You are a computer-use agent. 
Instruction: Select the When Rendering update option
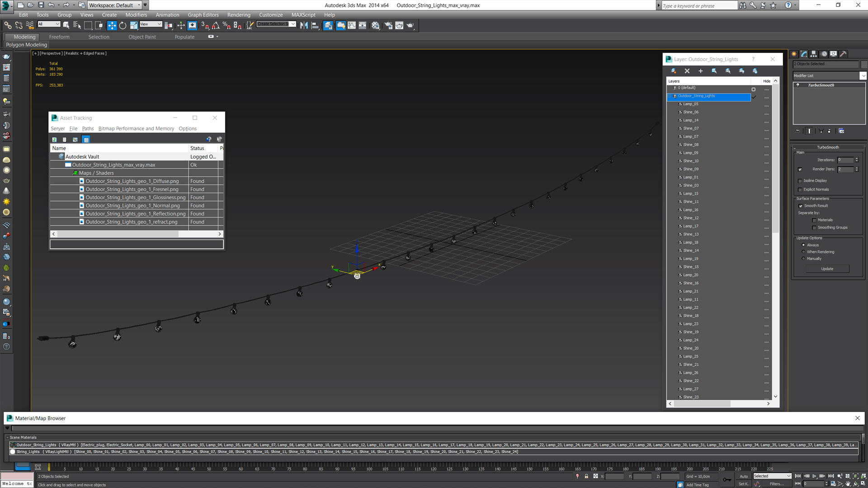pos(803,252)
